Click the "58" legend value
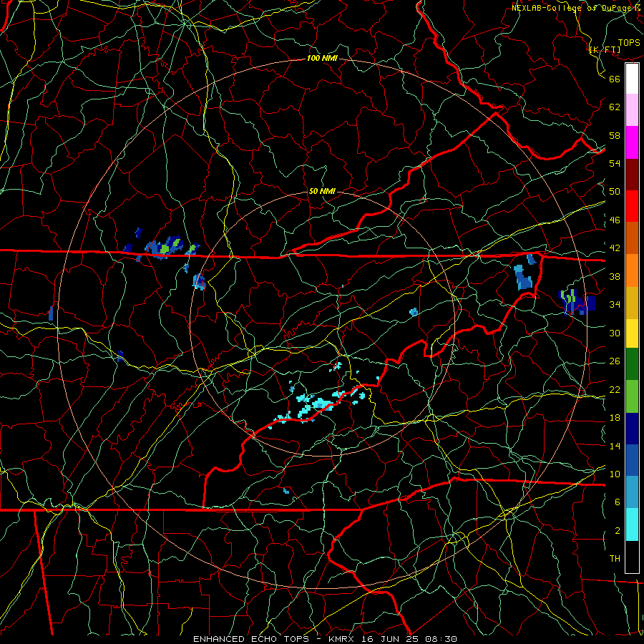The width and height of the screenshot is (644, 644). pyautogui.click(x=615, y=135)
